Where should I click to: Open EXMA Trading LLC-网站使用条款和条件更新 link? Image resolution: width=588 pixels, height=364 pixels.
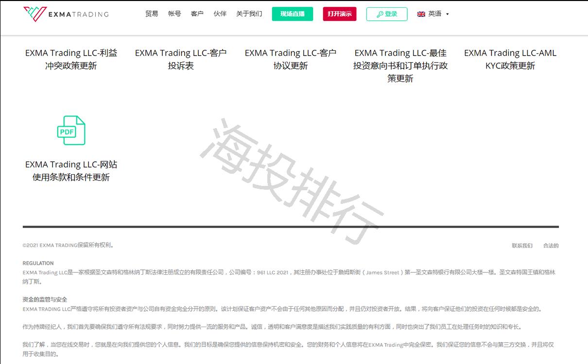pos(71,171)
